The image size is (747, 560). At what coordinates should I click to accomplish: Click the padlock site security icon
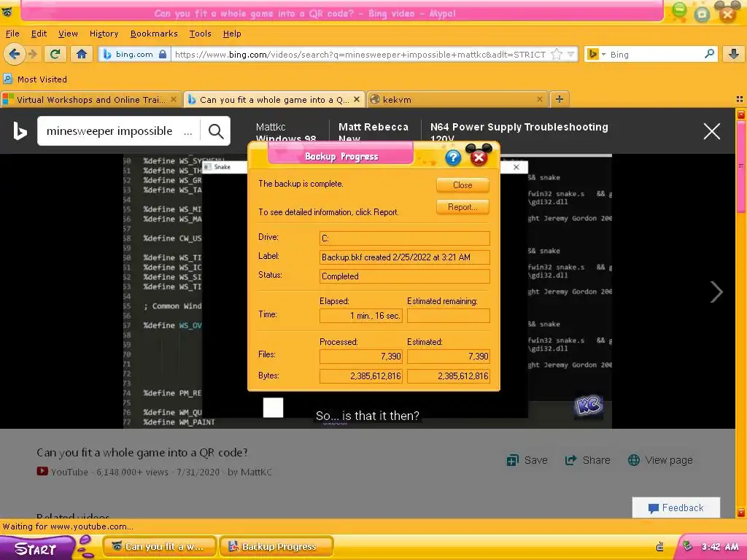pyautogui.click(x=163, y=54)
